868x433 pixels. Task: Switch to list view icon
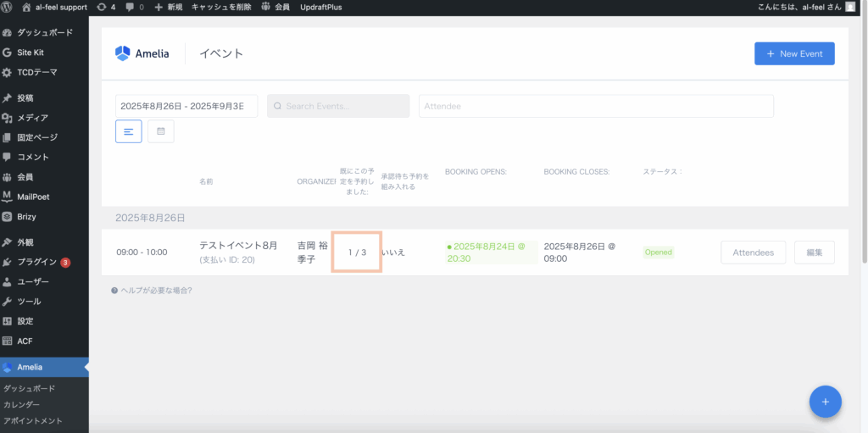pyautogui.click(x=129, y=131)
